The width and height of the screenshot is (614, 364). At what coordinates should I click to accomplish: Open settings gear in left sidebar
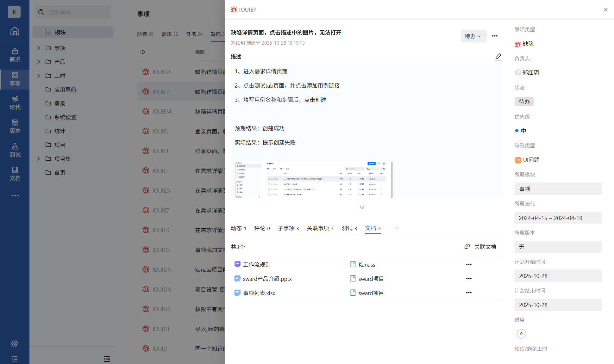(15, 343)
